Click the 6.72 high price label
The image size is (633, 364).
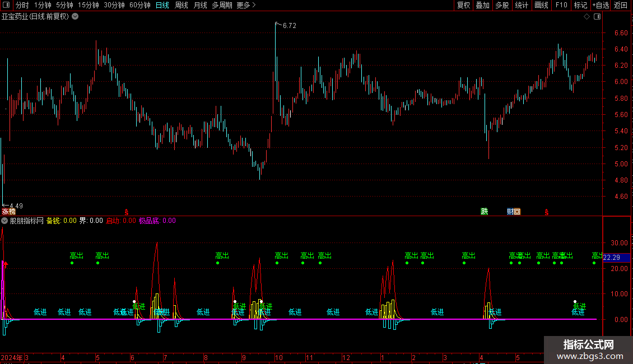[x=290, y=25]
